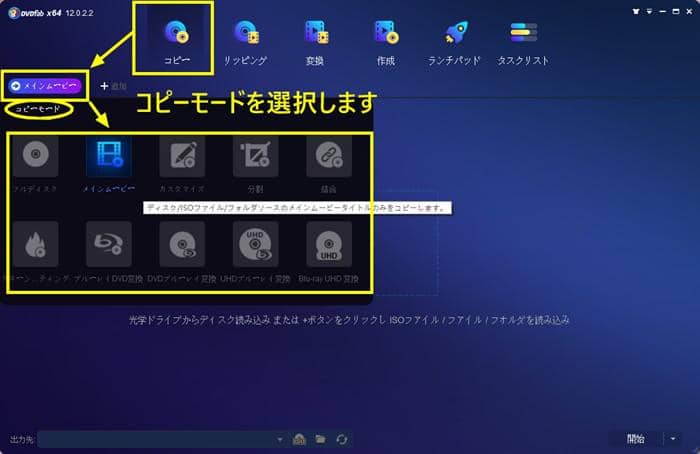This screenshot has height=454, width=700.
Task: Select the Blu-ray to DVD conversion icon
Action: [108, 243]
